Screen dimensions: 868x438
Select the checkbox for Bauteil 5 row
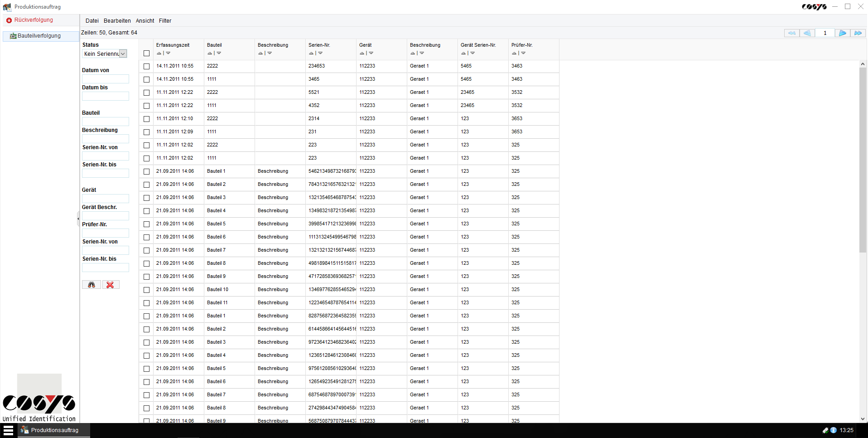click(146, 224)
